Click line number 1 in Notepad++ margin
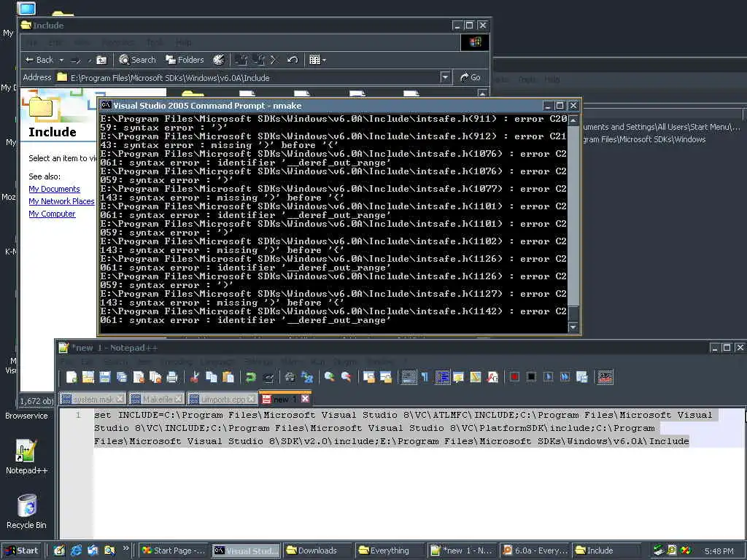This screenshot has height=560, width=747. pyautogui.click(x=78, y=415)
